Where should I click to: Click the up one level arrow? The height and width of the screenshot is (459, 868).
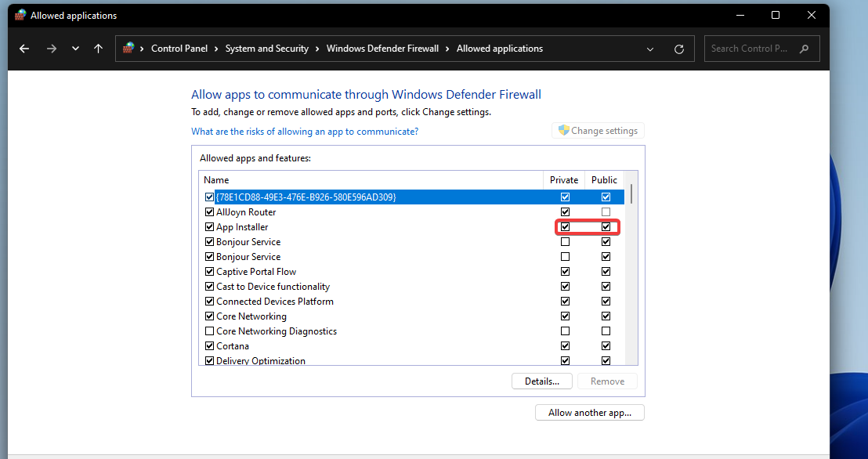97,48
